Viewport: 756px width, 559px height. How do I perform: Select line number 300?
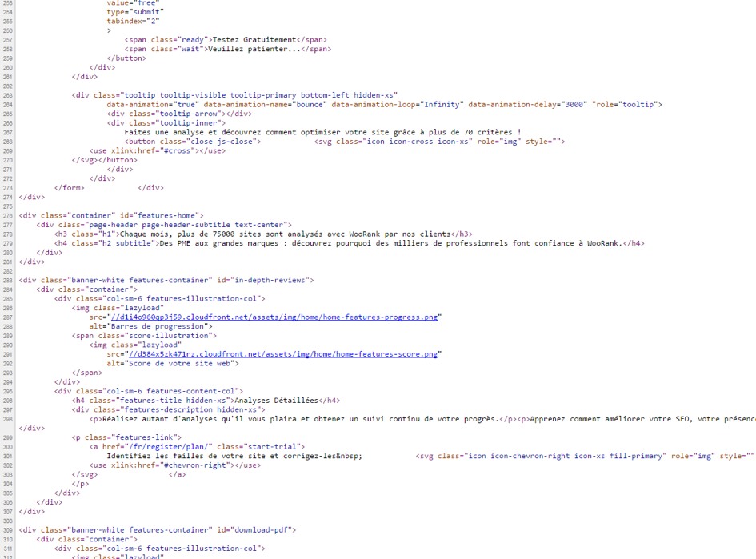8,446
